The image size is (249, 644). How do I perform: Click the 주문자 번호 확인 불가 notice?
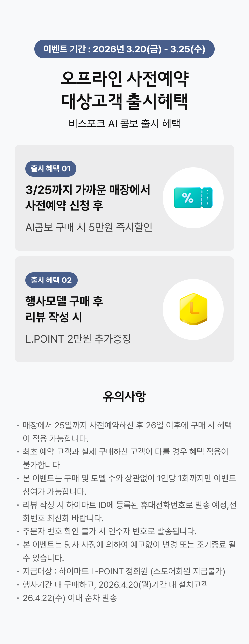pos(110,531)
